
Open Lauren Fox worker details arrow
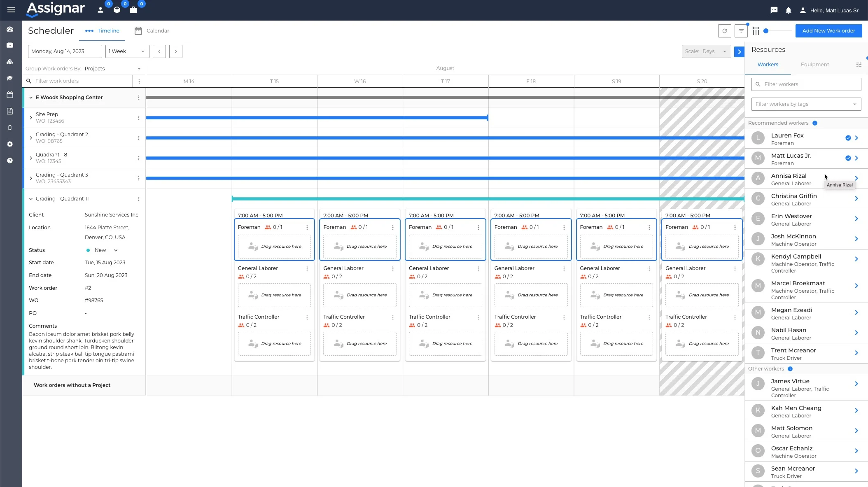point(856,138)
